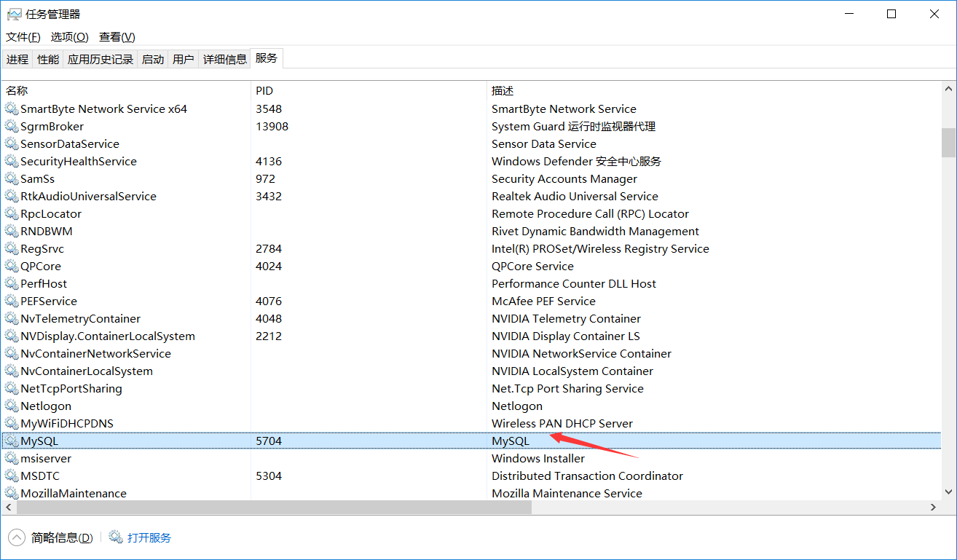Click the gear icon beside SmartByte Network Service x64
Image resolution: width=957 pixels, height=560 pixels.
pyautogui.click(x=11, y=109)
